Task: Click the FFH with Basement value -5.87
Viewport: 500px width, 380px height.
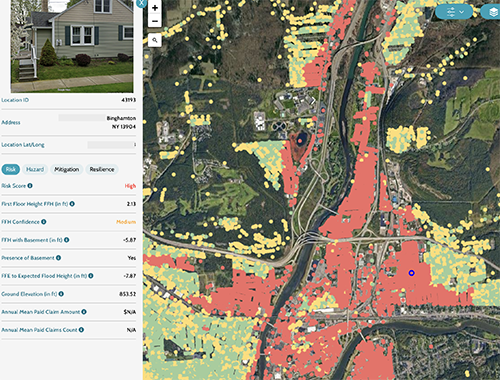Action: [x=129, y=240]
